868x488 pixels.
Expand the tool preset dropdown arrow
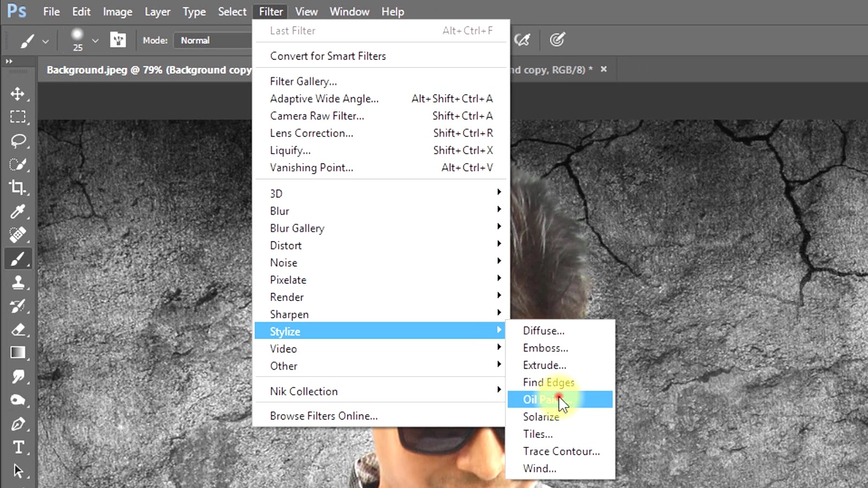tap(46, 41)
